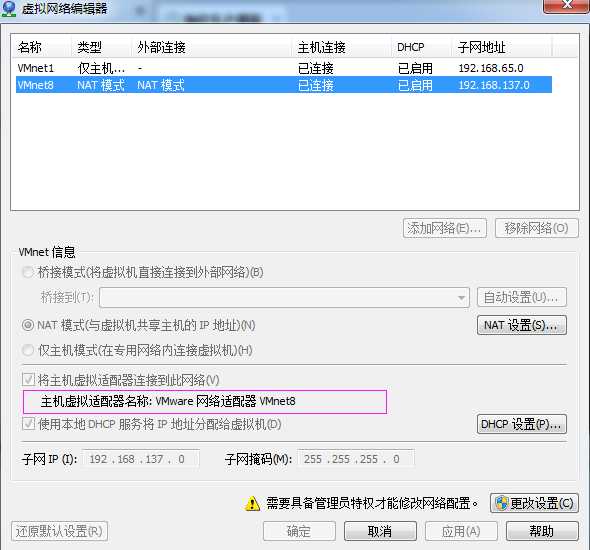The image size is (590, 550).
Task: Click the 确定 button
Action: (299, 531)
